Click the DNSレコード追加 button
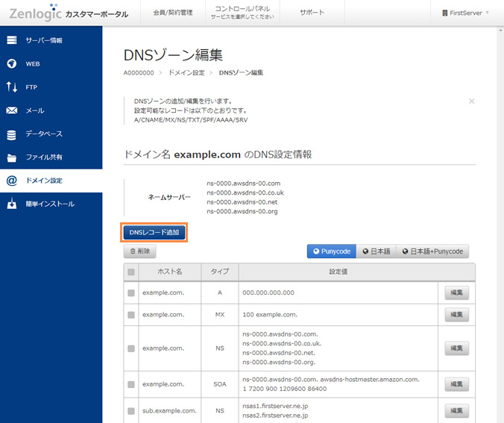 click(154, 232)
